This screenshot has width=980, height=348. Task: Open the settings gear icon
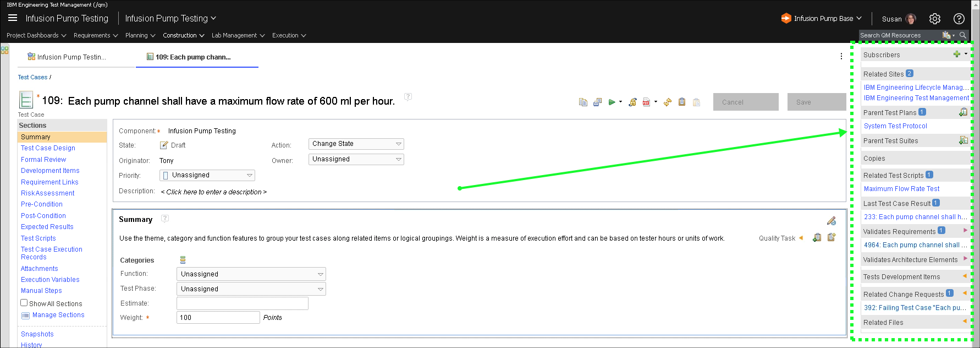(935, 19)
